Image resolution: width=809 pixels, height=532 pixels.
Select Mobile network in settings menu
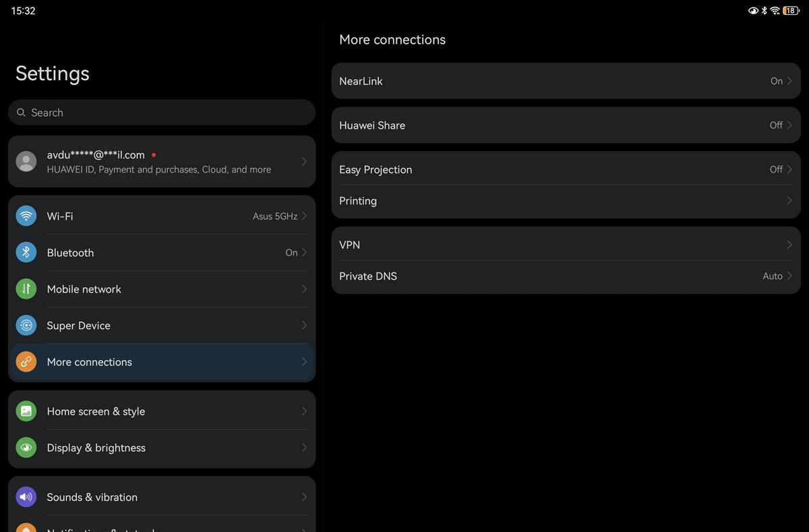pyautogui.click(x=162, y=289)
